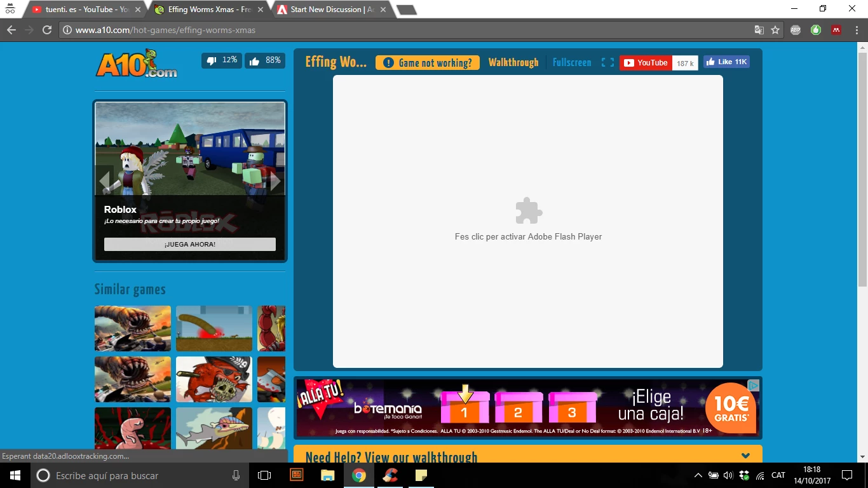Click the Similar games heading

130,290
